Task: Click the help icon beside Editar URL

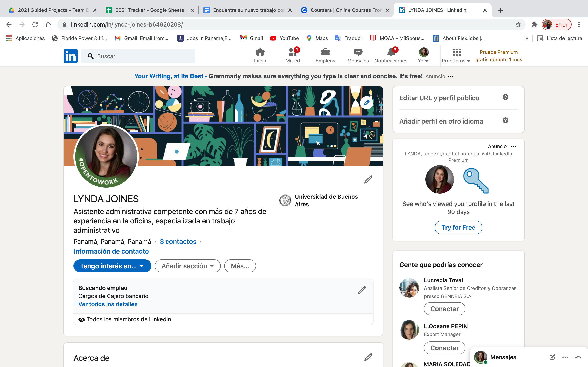Action: (x=505, y=97)
